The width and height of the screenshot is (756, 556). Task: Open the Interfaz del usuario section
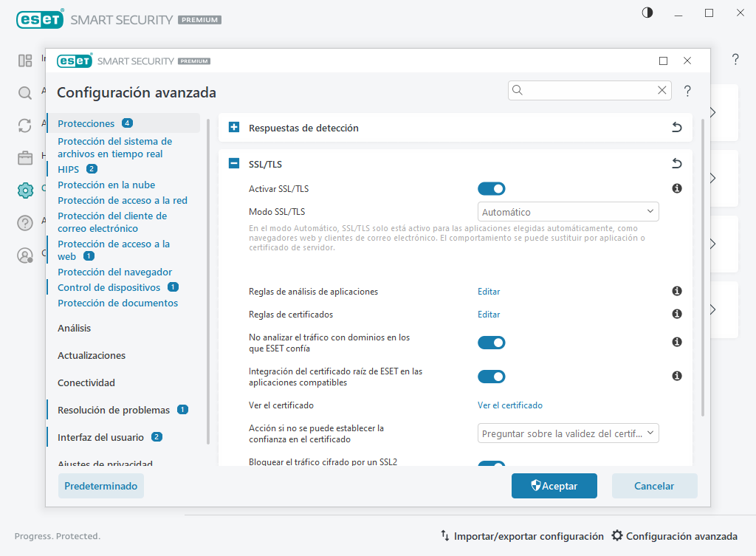(98, 436)
